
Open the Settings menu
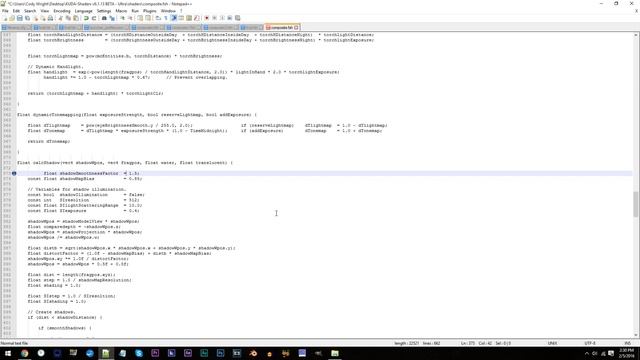click(104, 11)
